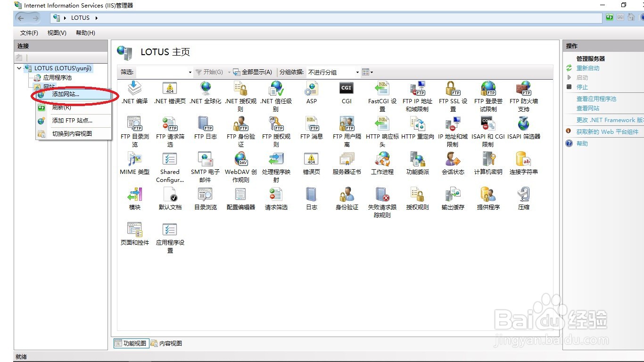Click 全部显示(A) toolbar button
The height and width of the screenshot is (362, 644).
point(253,72)
